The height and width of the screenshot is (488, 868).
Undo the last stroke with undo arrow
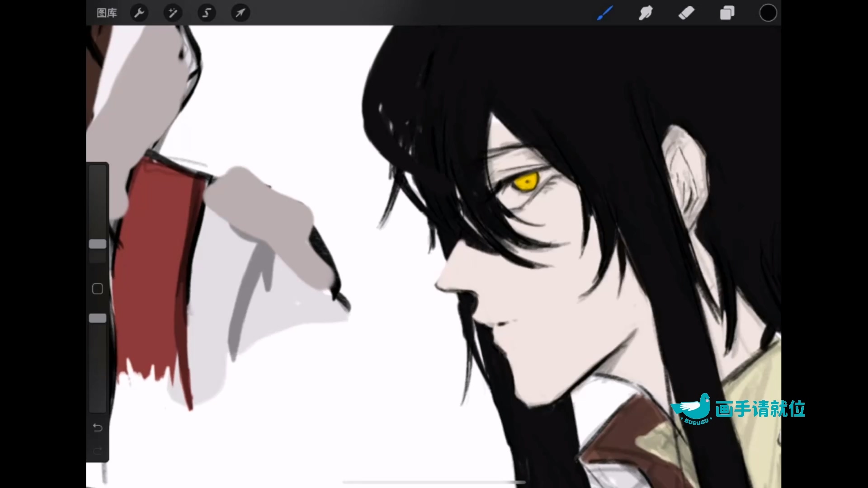tap(98, 427)
